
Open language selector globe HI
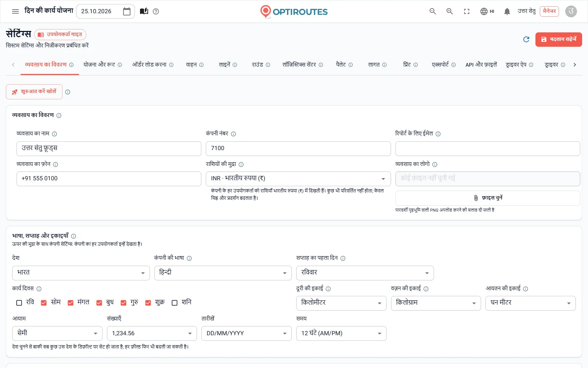tap(487, 11)
